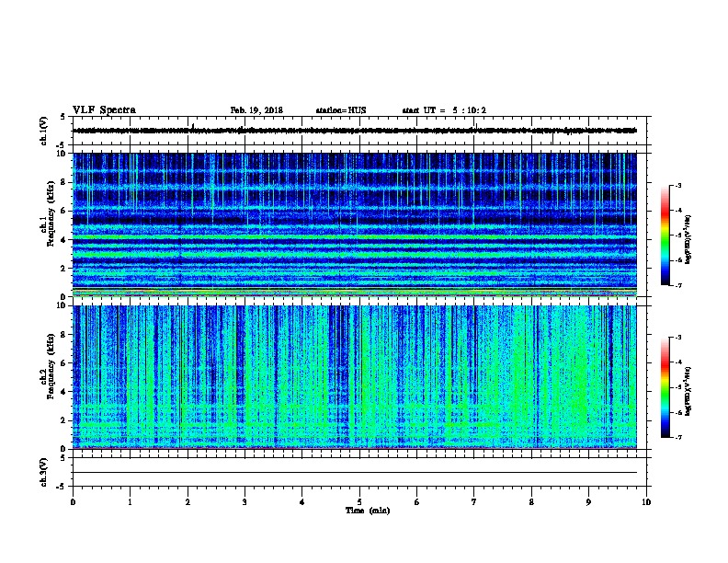Select the "Time (min)" x-axis label
Image resolution: width=728 pixels, height=563 pixels.
click(x=368, y=511)
